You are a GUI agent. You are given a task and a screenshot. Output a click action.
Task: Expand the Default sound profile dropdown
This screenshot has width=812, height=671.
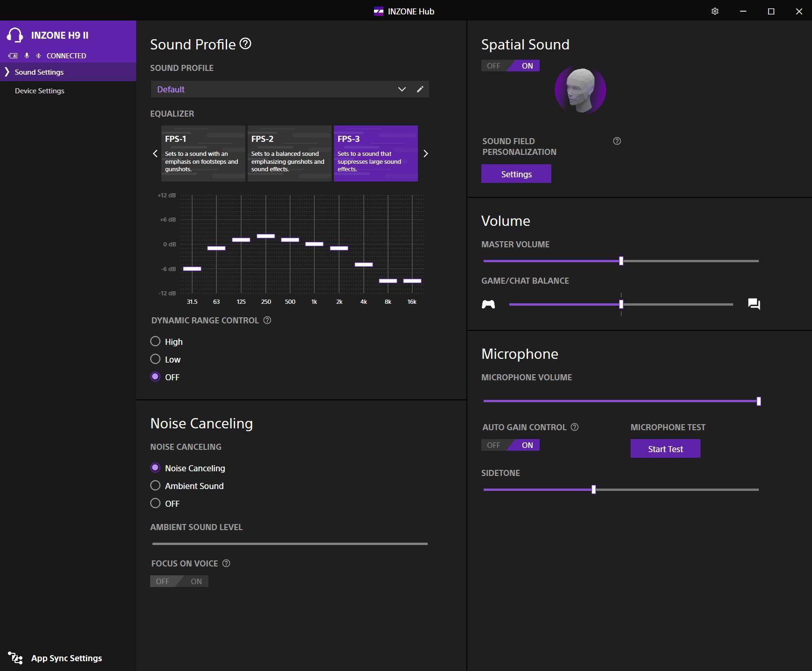tap(402, 89)
